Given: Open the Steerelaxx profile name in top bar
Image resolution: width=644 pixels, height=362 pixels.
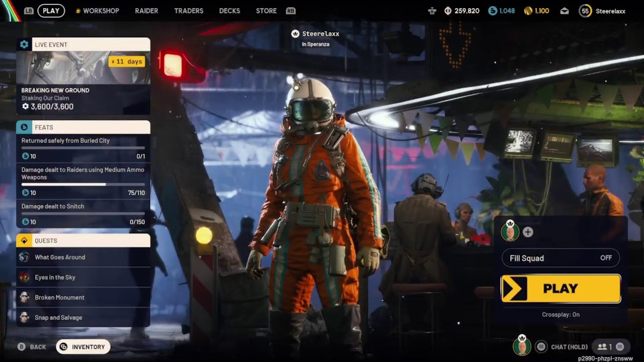Looking at the screenshot, I should click(x=610, y=11).
